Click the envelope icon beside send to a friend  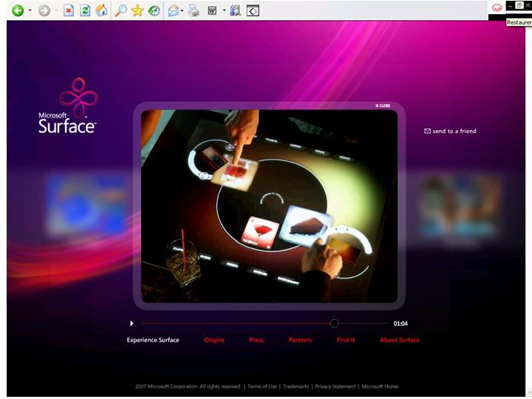[427, 131]
